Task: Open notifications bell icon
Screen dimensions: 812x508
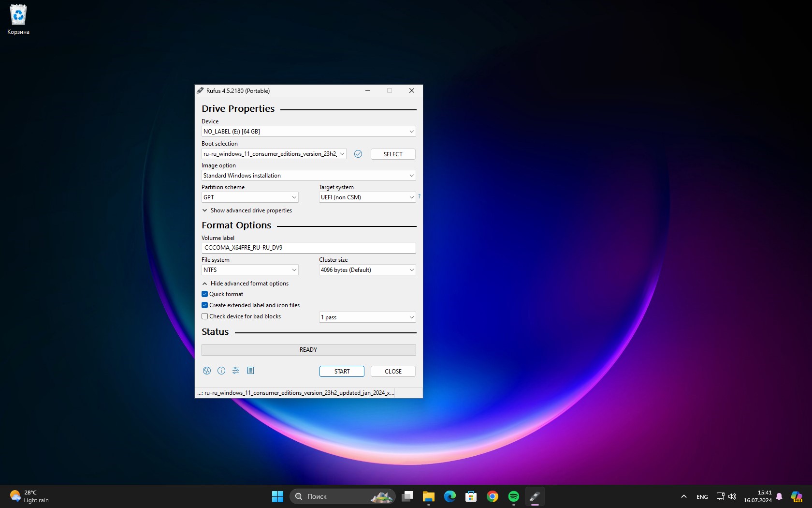Action: (779, 496)
